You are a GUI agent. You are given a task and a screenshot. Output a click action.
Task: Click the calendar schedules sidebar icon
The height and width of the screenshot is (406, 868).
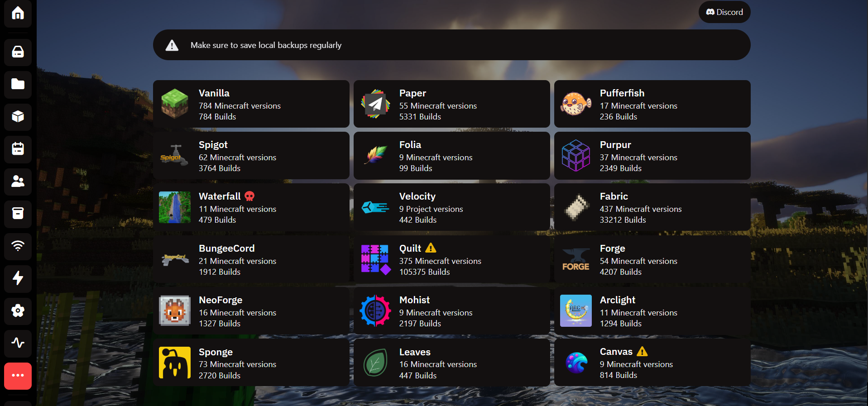(x=18, y=149)
